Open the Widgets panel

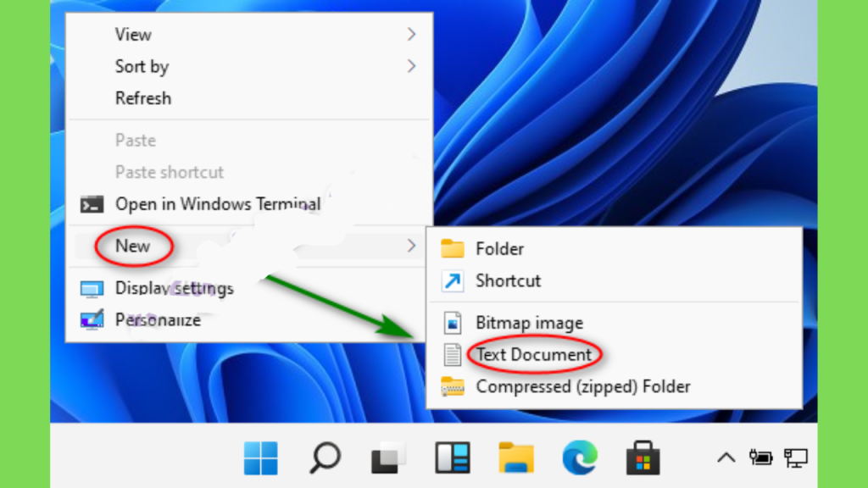click(x=453, y=458)
